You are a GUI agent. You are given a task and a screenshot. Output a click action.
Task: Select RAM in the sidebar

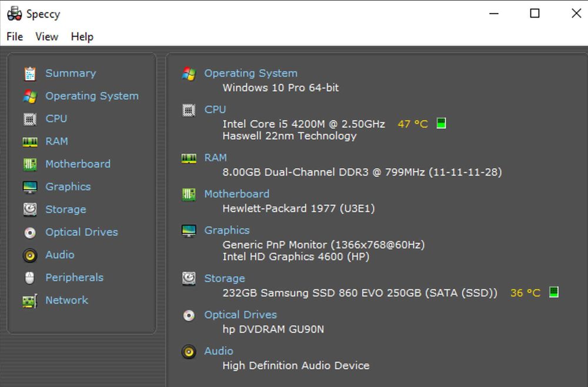point(56,141)
